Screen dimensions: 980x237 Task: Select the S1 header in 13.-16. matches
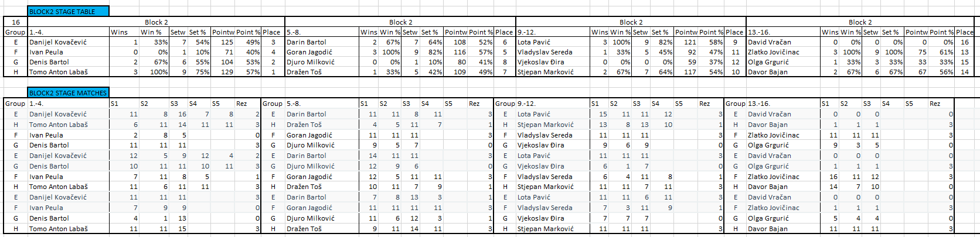[825, 104]
